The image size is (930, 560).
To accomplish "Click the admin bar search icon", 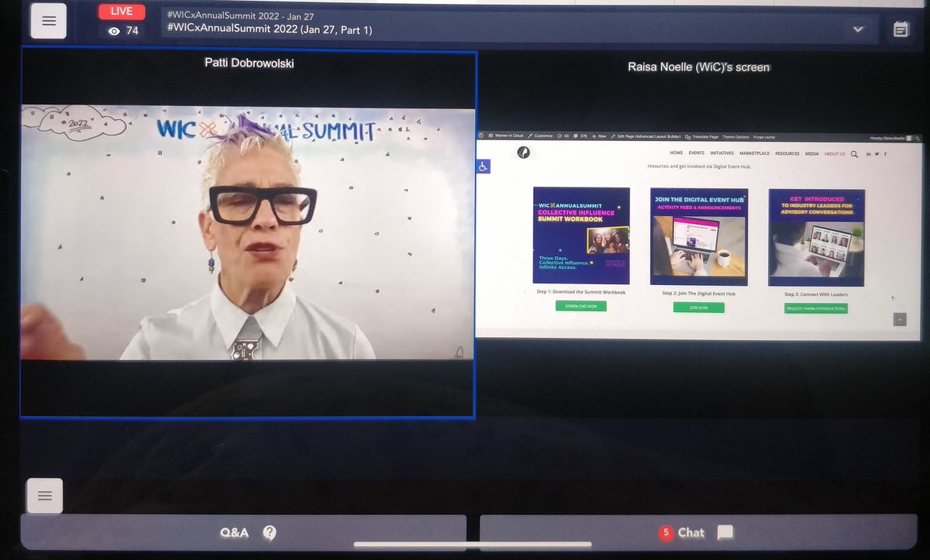I will (918, 139).
